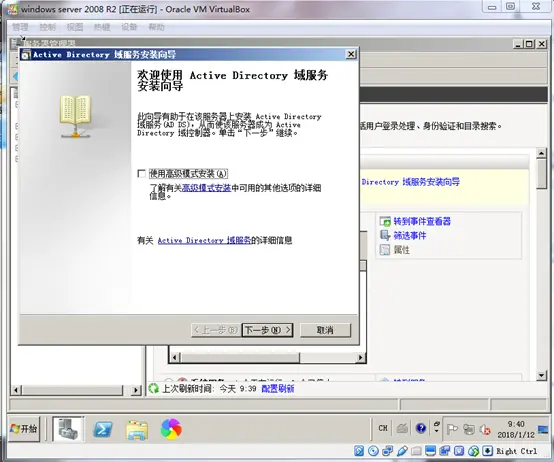Click the VirtualBox hard disk activity indicator

click(x=359, y=451)
